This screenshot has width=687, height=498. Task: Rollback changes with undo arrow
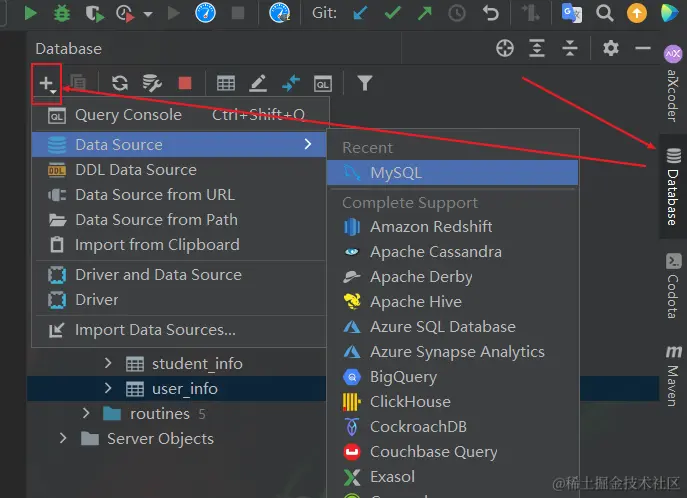(490, 13)
